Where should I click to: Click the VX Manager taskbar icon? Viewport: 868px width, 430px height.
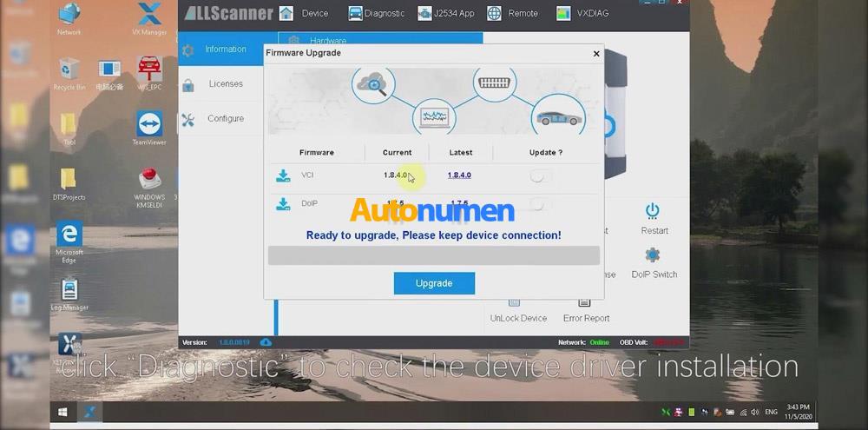(x=89, y=413)
